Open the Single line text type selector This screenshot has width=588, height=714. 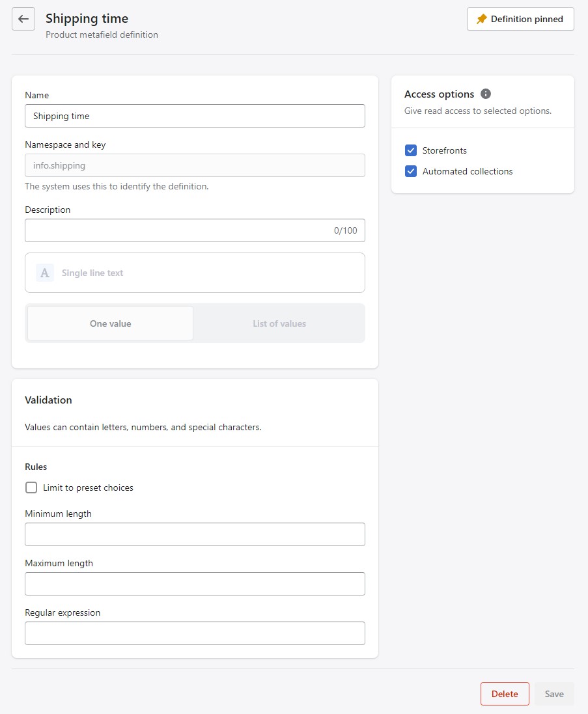195,273
